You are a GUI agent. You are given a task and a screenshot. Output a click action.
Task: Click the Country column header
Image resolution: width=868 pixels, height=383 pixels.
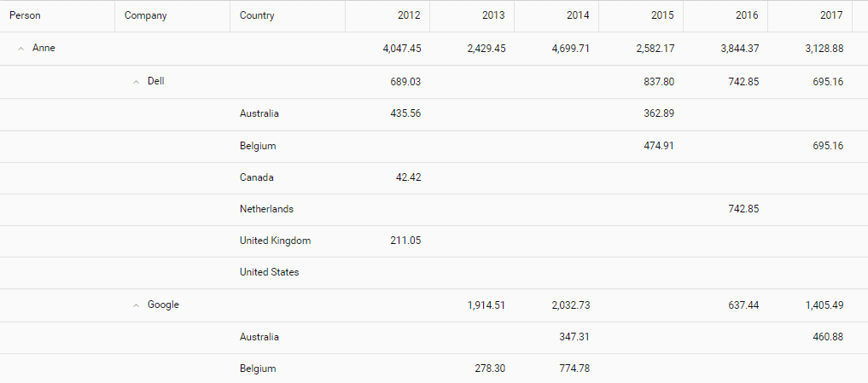(288, 16)
